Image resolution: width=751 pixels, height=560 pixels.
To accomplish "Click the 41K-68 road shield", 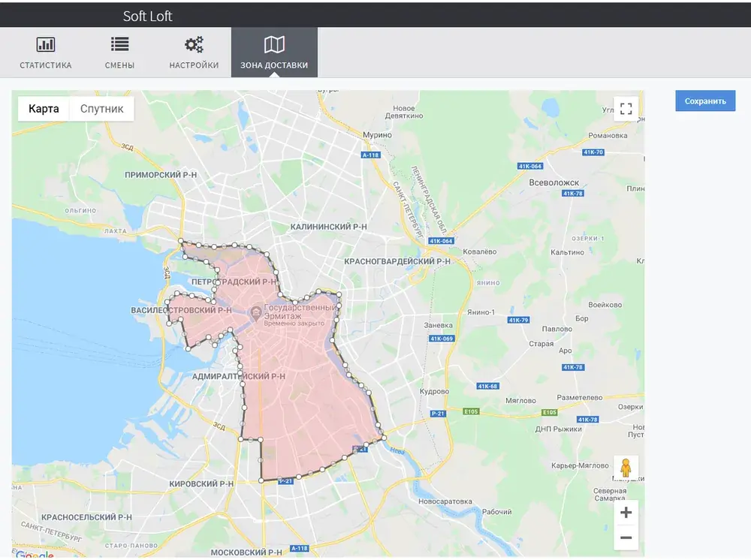I will (487, 386).
